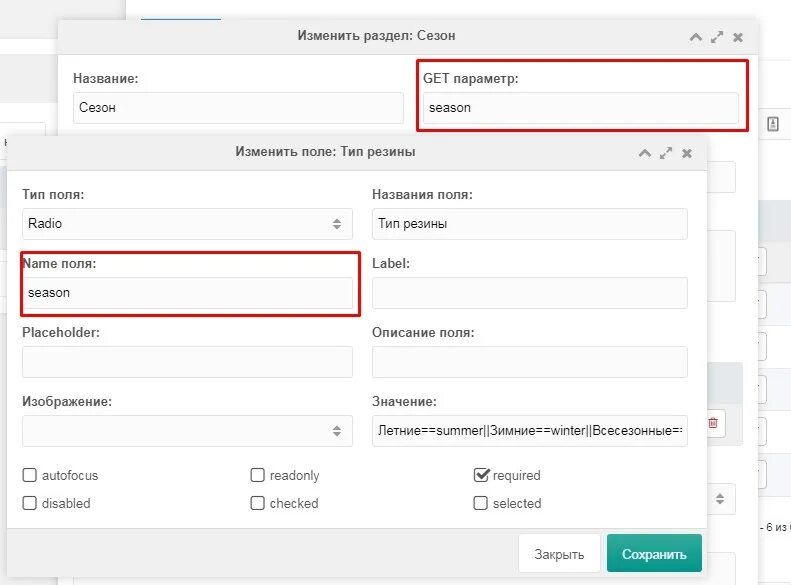The width and height of the screenshot is (791, 585).
Task: Maximize the 'Изменить раздел: Сезон' dialog
Action: tap(717, 37)
